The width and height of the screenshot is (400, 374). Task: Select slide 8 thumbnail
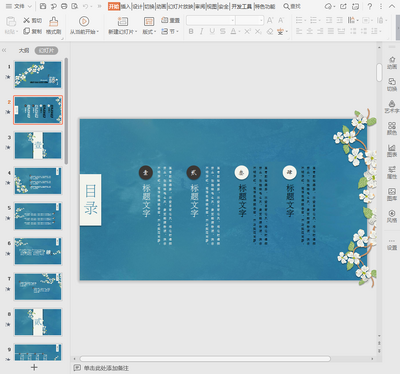click(38, 322)
